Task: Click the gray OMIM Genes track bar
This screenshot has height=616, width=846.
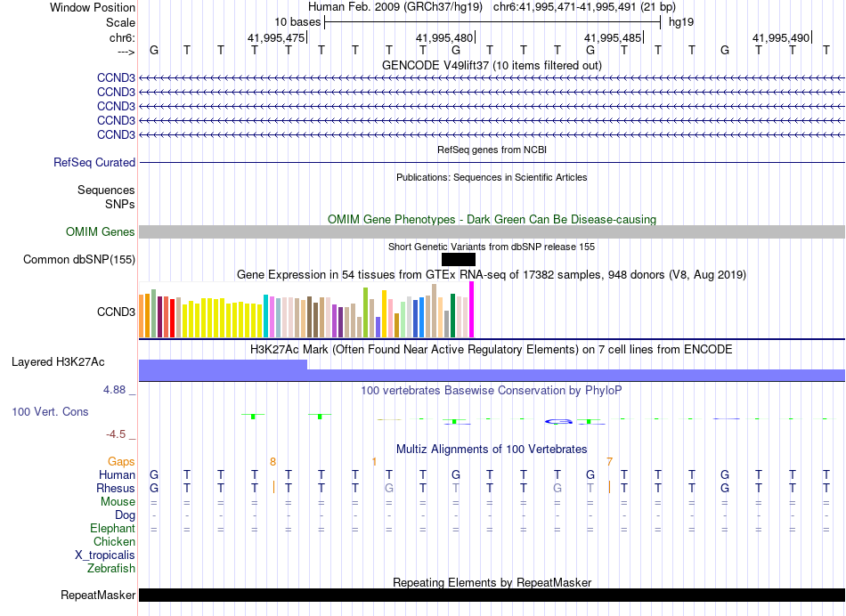Action: point(492,232)
